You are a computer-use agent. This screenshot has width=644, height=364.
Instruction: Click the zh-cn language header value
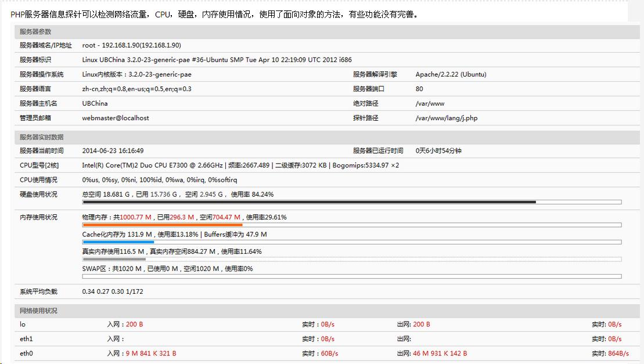[x=137, y=89]
